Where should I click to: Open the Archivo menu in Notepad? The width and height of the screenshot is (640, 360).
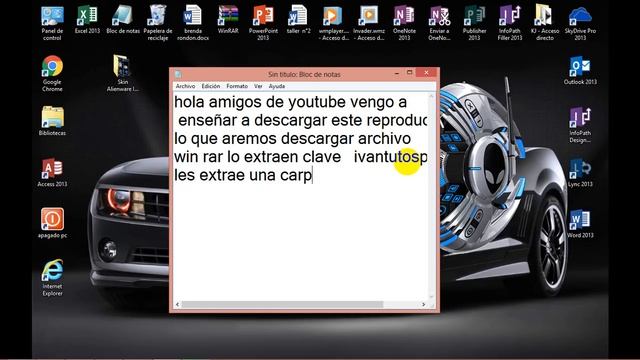coord(185,86)
